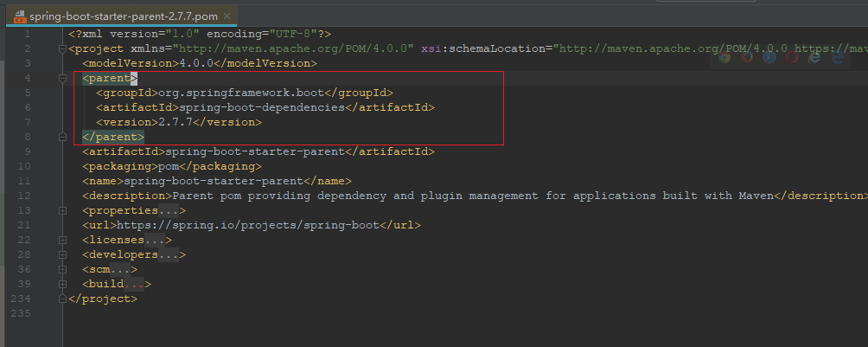Viewport: 868px width, 347px height.
Task: Open file in Edge browser
Action: point(838,56)
